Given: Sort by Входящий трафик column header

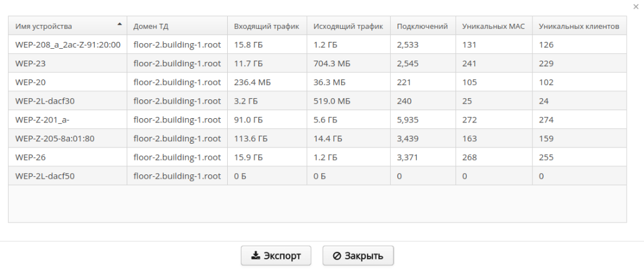Looking at the screenshot, I should [266, 26].
